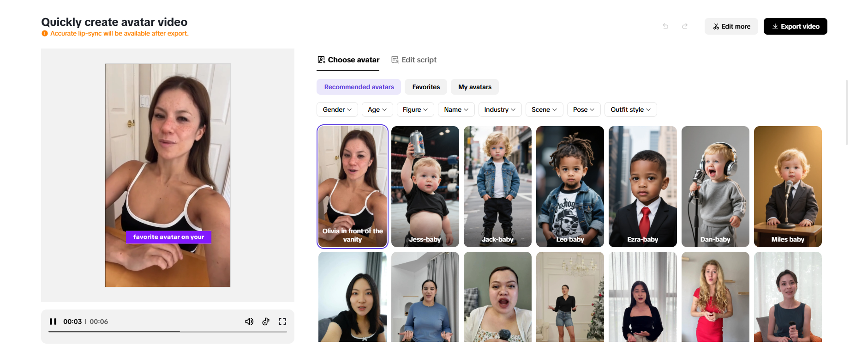Screen dimensions: 868x352
Task: Choose the Ezra-baby avatar
Action: pyautogui.click(x=643, y=187)
